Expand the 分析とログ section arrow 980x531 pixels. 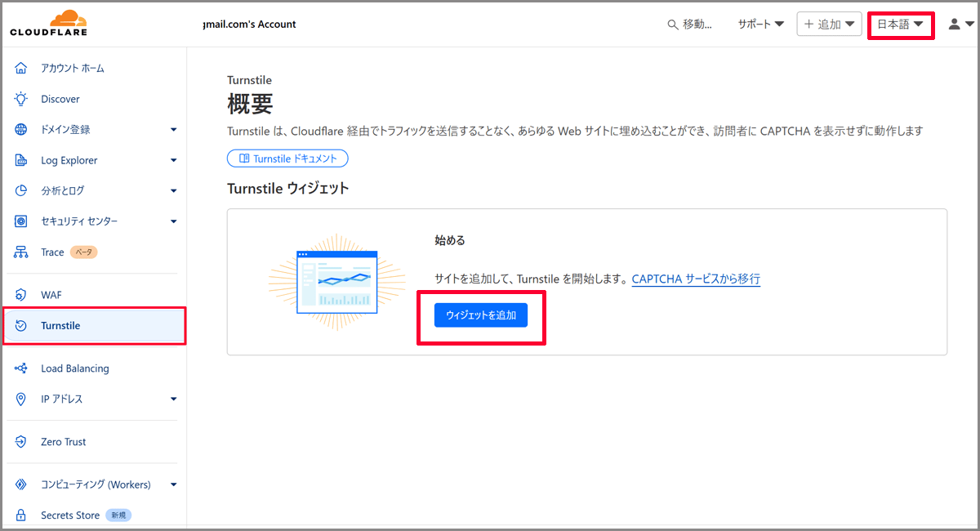[173, 191]
